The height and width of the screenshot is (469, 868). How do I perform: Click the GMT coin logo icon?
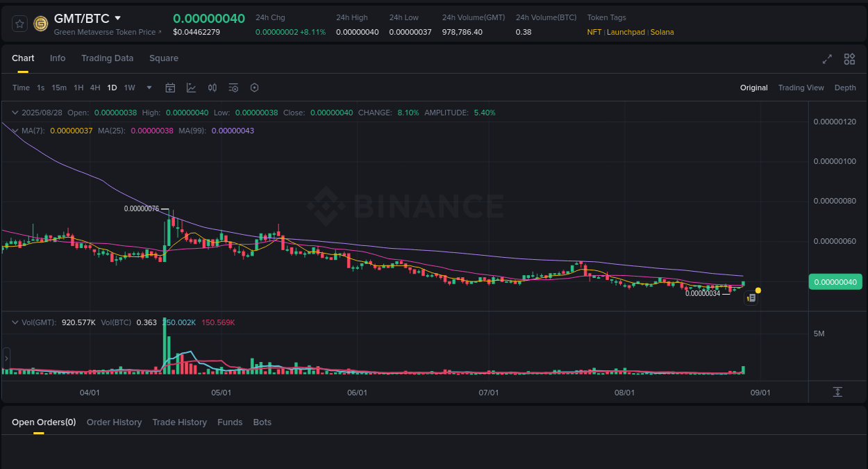[x=41, y=24]
